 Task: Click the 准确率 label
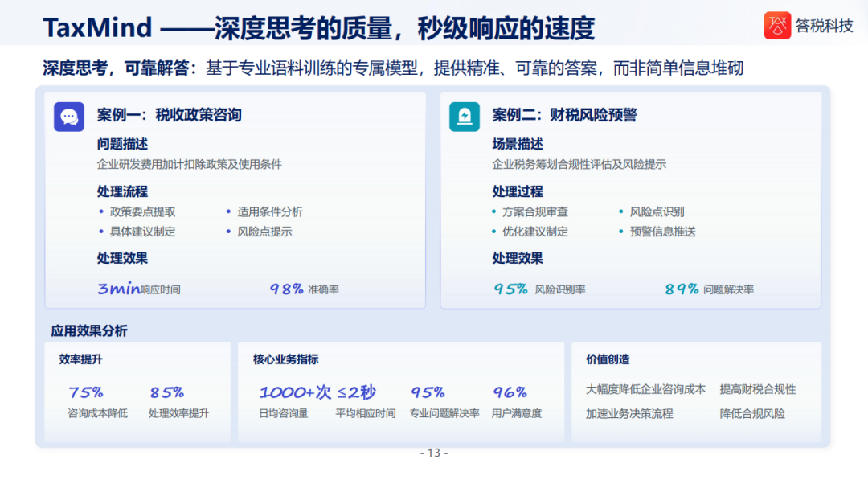click(x=323, y=289)
